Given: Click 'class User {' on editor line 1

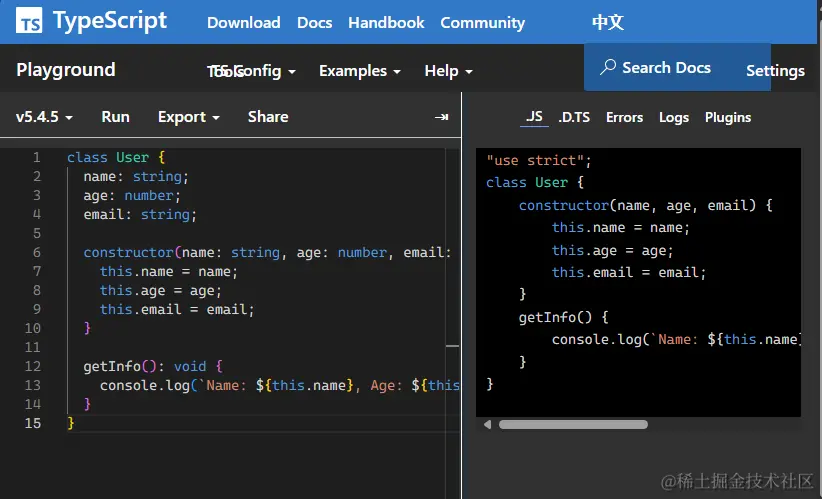Looking at the screenshot, I should [x=116, y=157].
